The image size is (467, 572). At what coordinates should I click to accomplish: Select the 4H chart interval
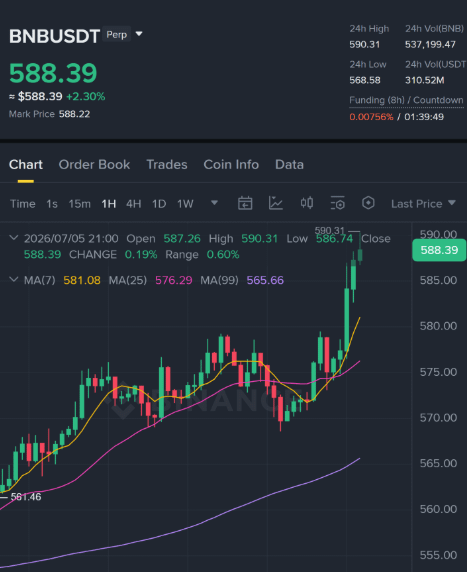click(x=134, y=204)
